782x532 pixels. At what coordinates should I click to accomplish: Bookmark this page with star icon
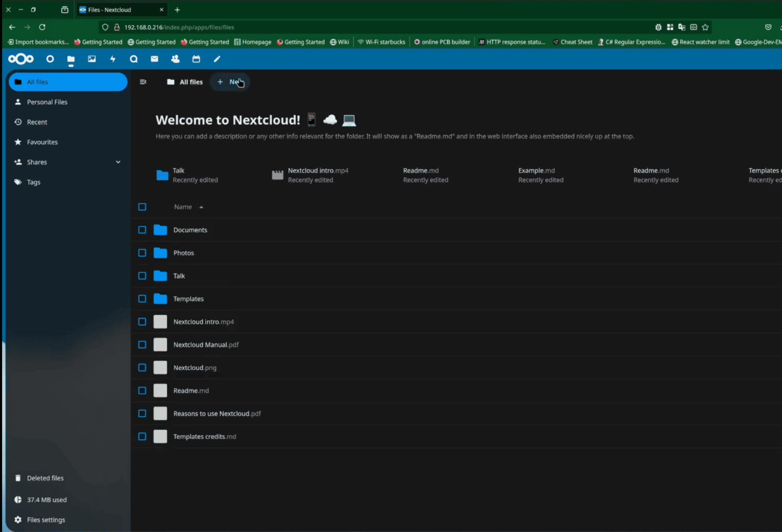pos(705,27)
